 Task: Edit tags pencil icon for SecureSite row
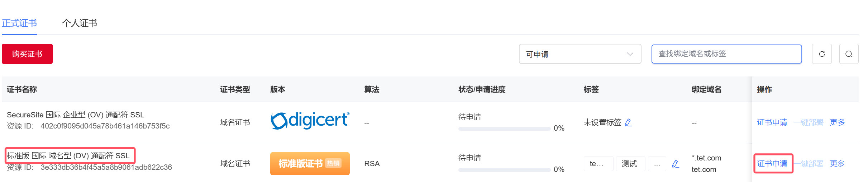coord(628,122)
